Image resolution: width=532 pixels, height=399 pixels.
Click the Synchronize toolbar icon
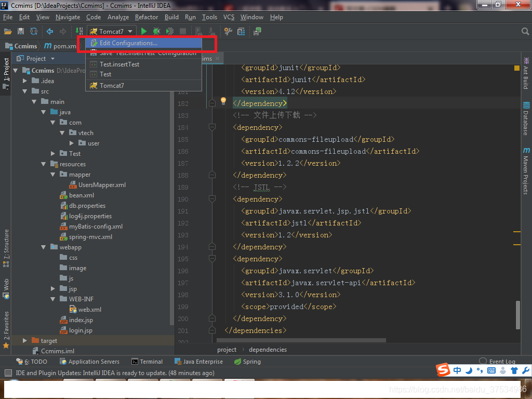(34, 32)
